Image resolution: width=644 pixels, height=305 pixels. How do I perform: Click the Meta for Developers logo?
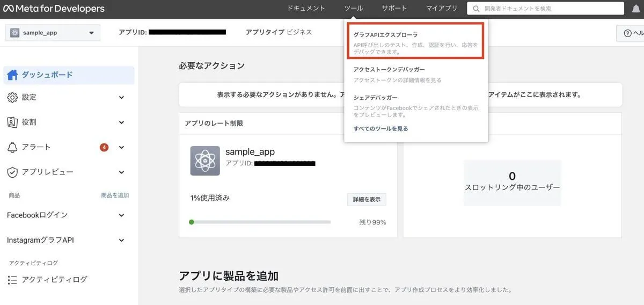pos(54,9)
